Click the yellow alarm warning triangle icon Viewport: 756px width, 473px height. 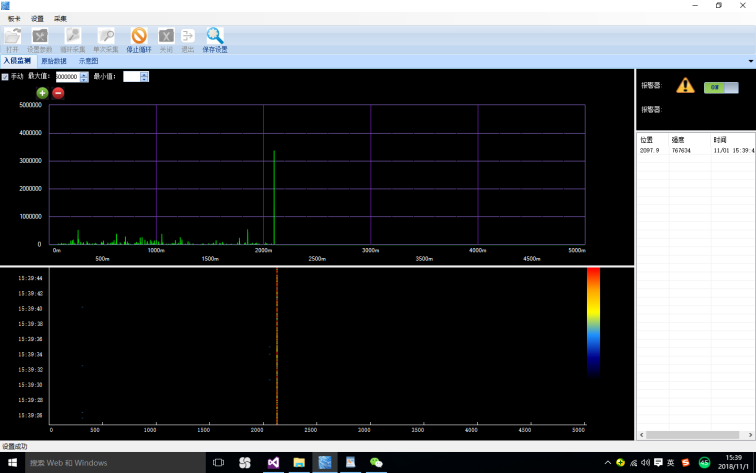[x=685, y=86]
